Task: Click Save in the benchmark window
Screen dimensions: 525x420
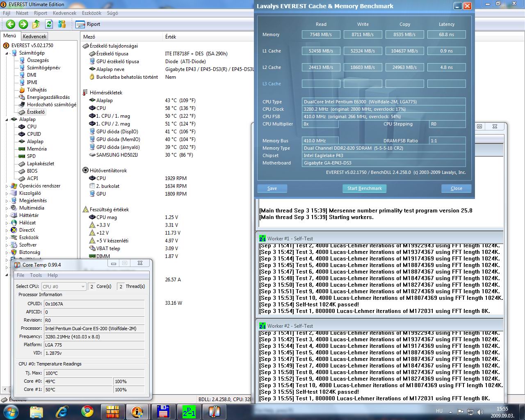Action: tap(272, 188)
